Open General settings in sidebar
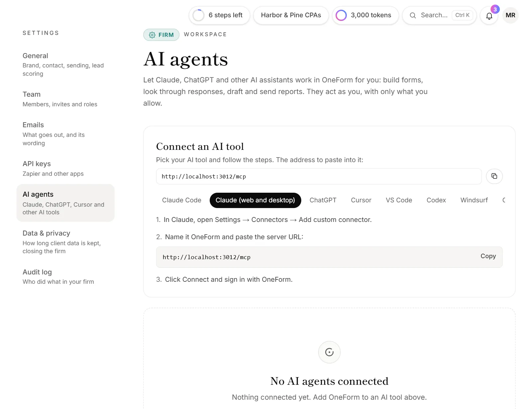532x409 pixels. pyautogui.click(x=66, y=64)
